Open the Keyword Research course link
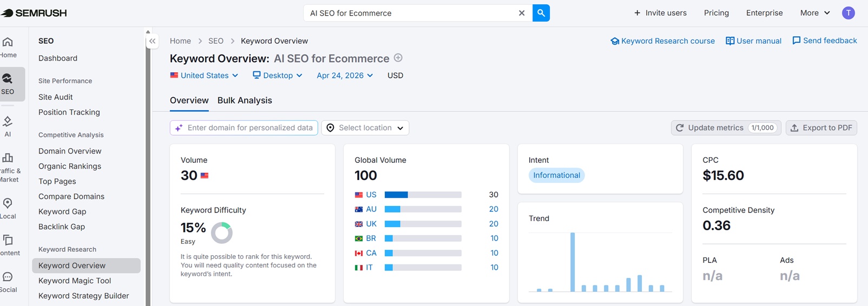The image size is (868, 306). point(662,41)
